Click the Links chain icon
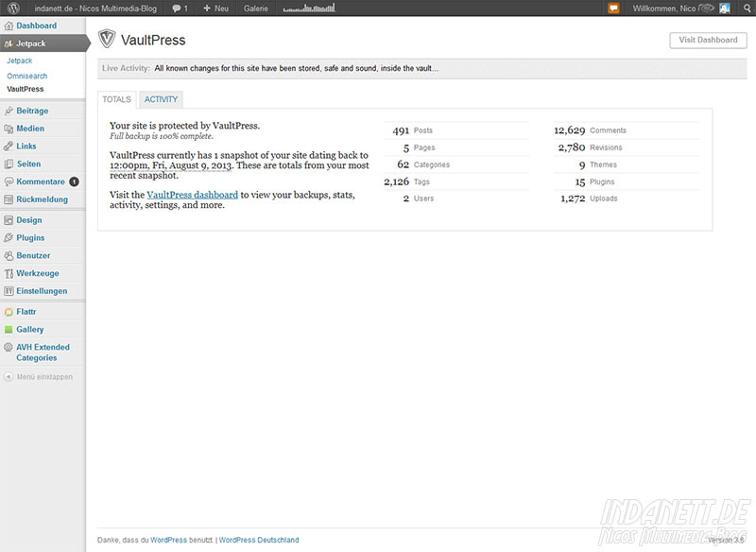Screen dimensions: 756x552 9,147
